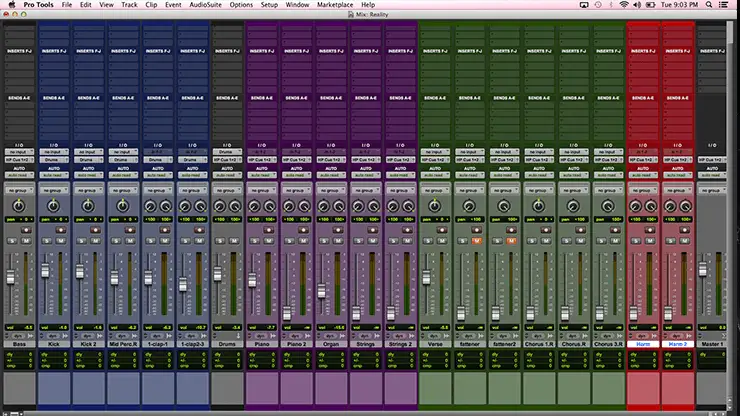The image size is (740, 416).
Task: Select the Organ track name
Action: [x=331, y=344]
